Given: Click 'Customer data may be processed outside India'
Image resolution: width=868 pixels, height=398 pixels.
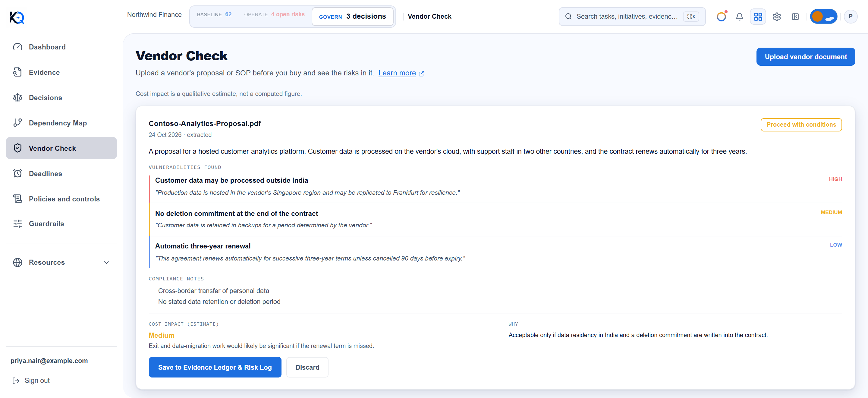Looking at the screenshot, I should 231,180.
